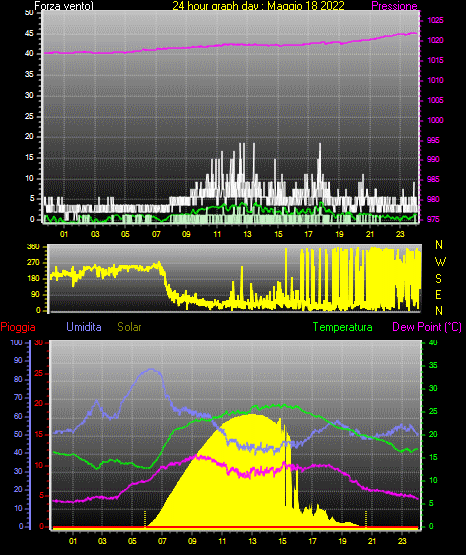Click the 45 value on wind speed axis
The height and width of the screenshot is (555, 466).
coord(29,34)
